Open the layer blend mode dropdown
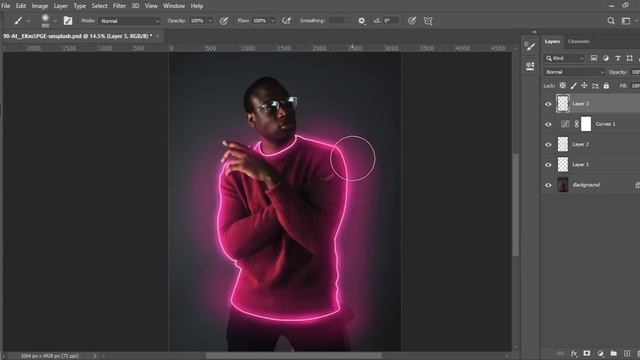This screenshot has height=360, width=640. click(x=574, y=72)
